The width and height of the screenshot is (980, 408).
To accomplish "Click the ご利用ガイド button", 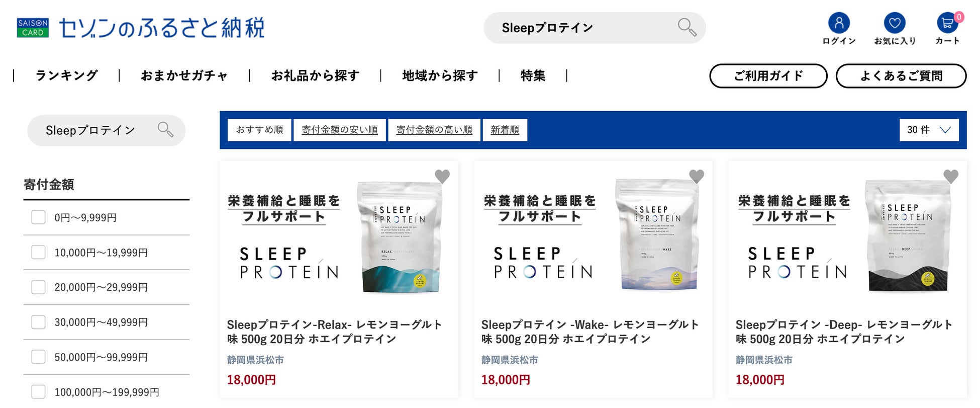I will click(x=768, y=76).
